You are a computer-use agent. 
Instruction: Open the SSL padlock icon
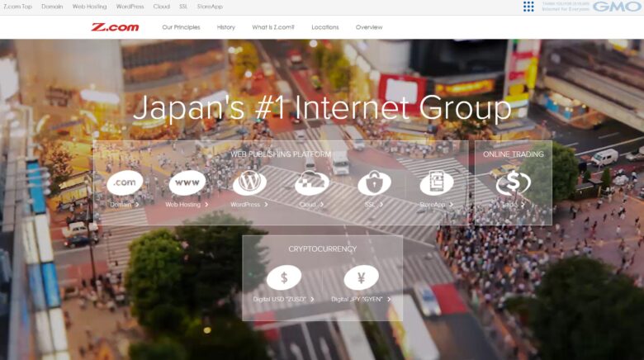[x=374, y=182]
